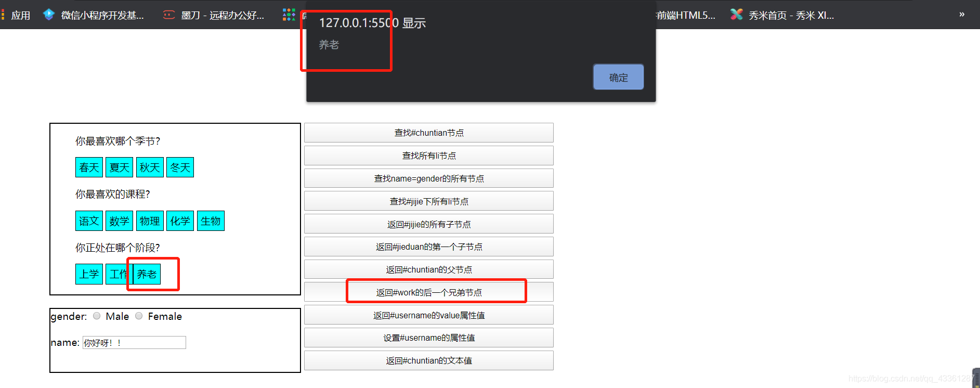
Task: Click the name: label
Action: coord(66,342)
